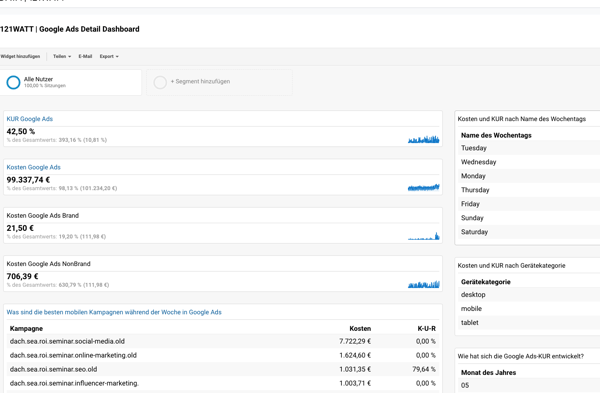Click the Kosten Google Ads NonBrand sparkline
Screen dimensions: 600x393
tap(424, 284)
